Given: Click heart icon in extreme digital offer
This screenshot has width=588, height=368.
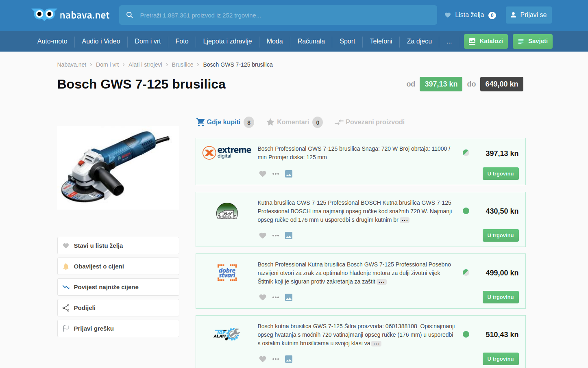Looking at the screenshot, I should tap(263, 174).
